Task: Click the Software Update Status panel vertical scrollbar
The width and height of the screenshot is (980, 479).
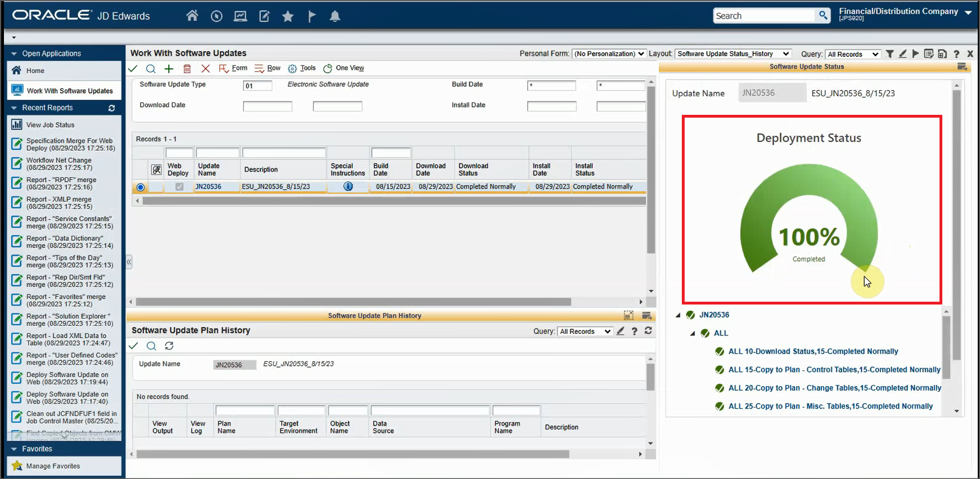Action: [x=956, y=225]
